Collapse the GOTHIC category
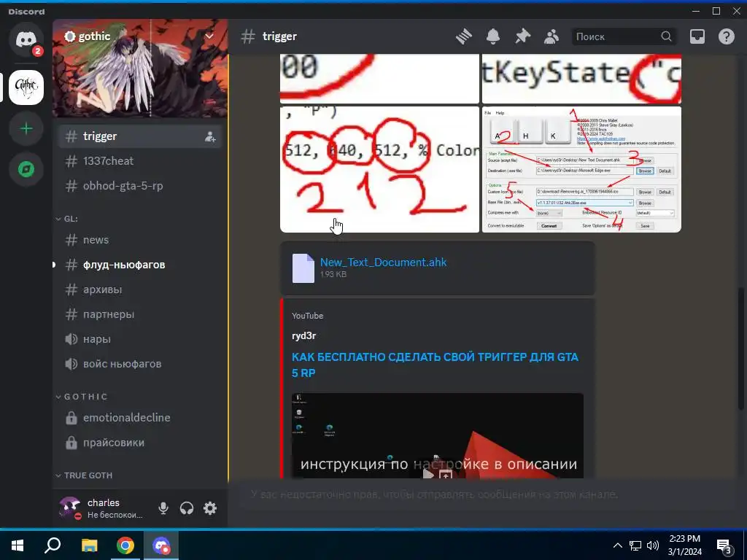This screenshot has width=747, height=560. pyautogui.click(x=82, y=396)
